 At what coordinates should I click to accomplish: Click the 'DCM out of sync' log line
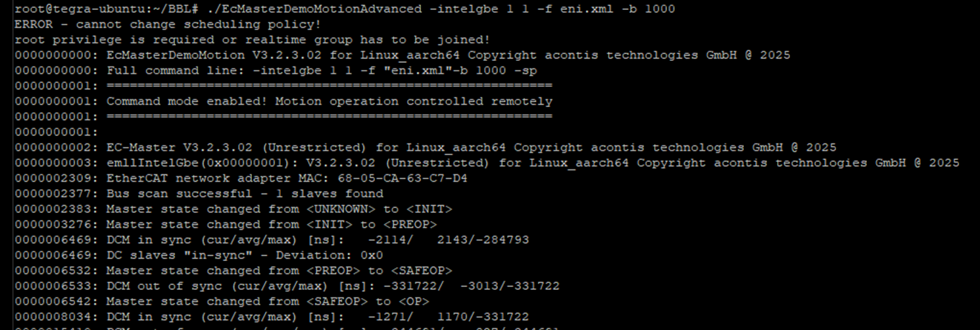[x=287, y=286]
